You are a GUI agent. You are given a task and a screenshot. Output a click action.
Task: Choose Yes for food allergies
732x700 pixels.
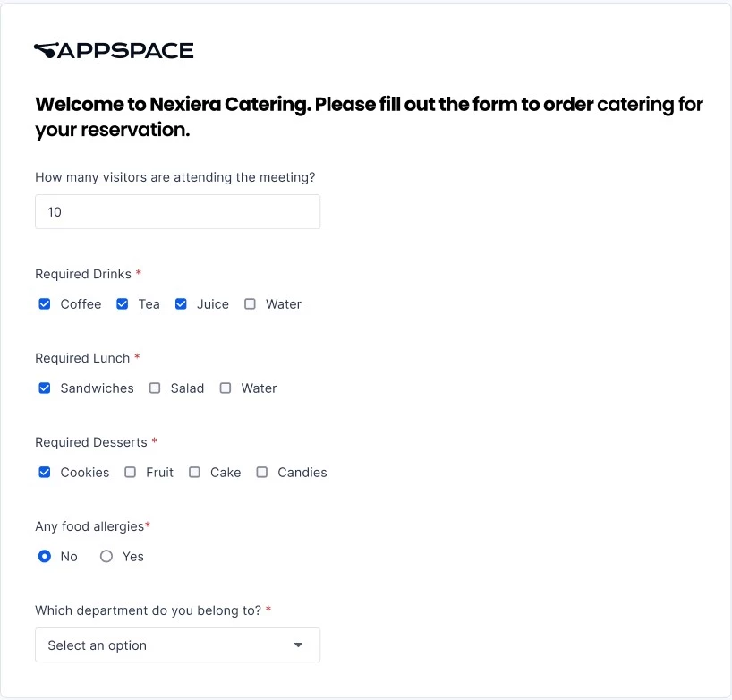pyautogui.click(x=106, y=556)
